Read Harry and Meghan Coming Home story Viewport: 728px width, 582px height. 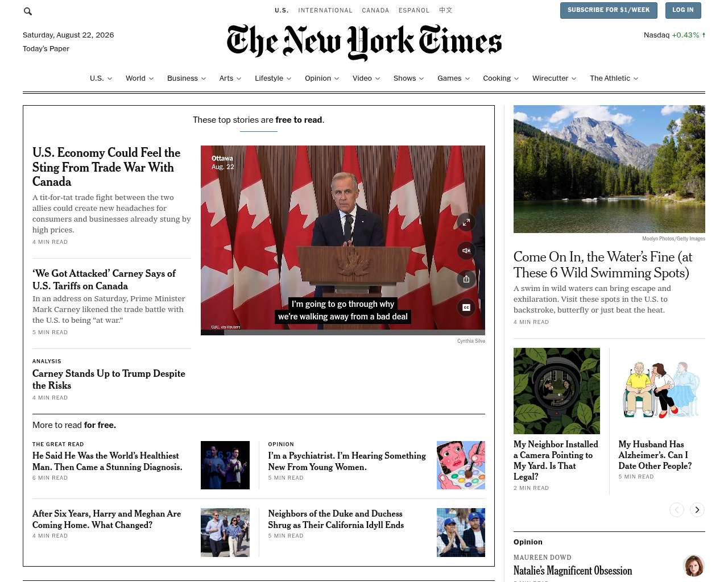tap(107, 519)
